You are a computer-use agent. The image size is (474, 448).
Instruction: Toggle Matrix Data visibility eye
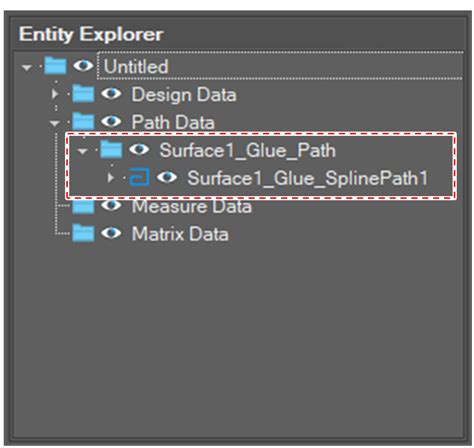[111, 233]
